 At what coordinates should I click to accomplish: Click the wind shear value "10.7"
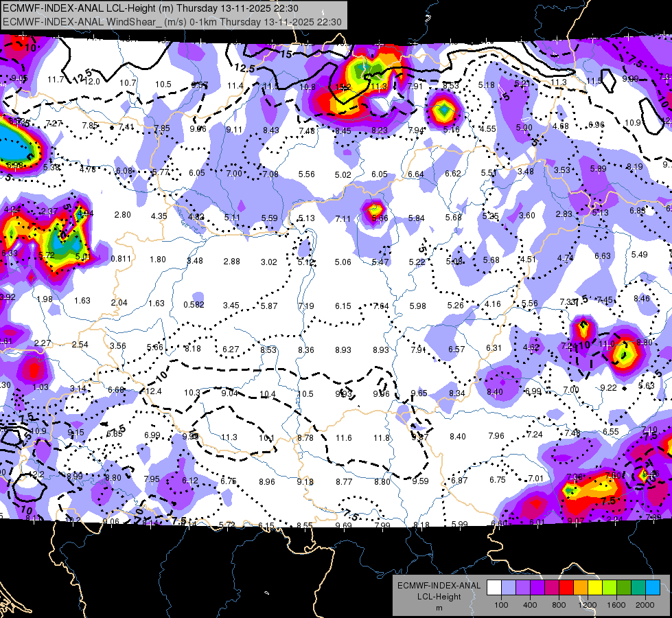tap(128, 83)
